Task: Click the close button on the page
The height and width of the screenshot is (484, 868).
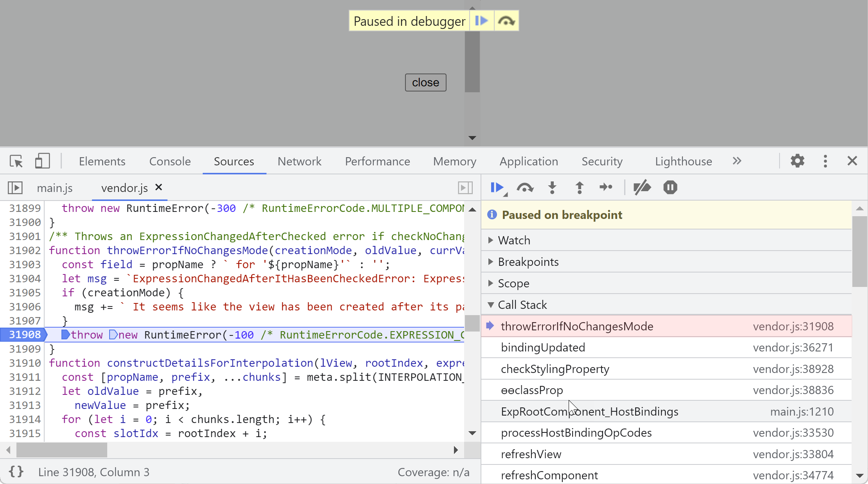Action: (425, 82)
